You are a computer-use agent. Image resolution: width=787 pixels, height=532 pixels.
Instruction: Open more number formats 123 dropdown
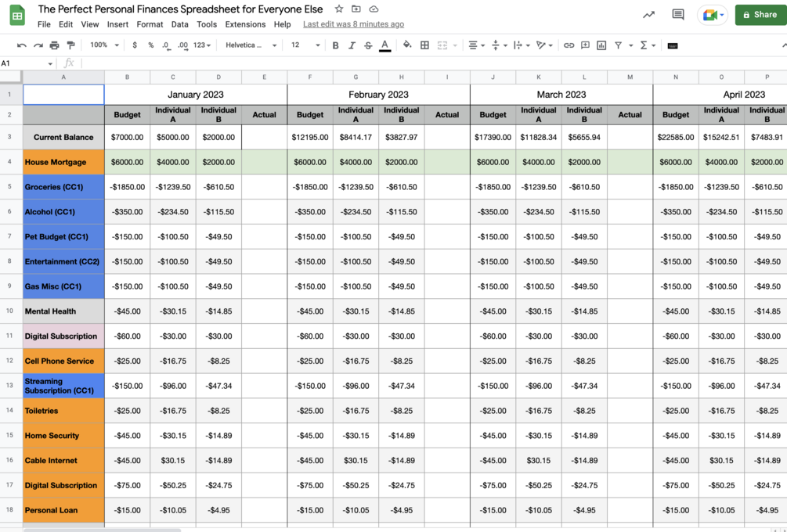[x=202, y=45]
